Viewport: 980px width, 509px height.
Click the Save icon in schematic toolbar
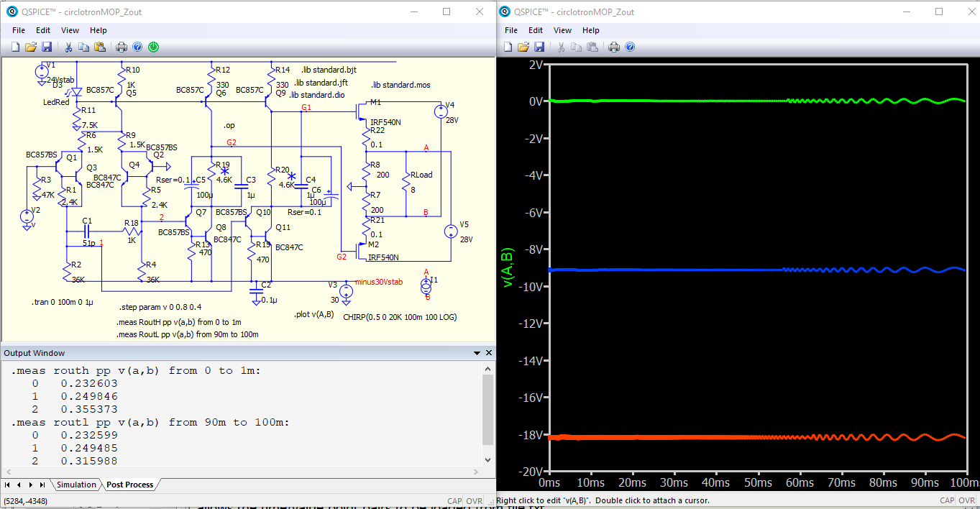(x=47, y=47)
